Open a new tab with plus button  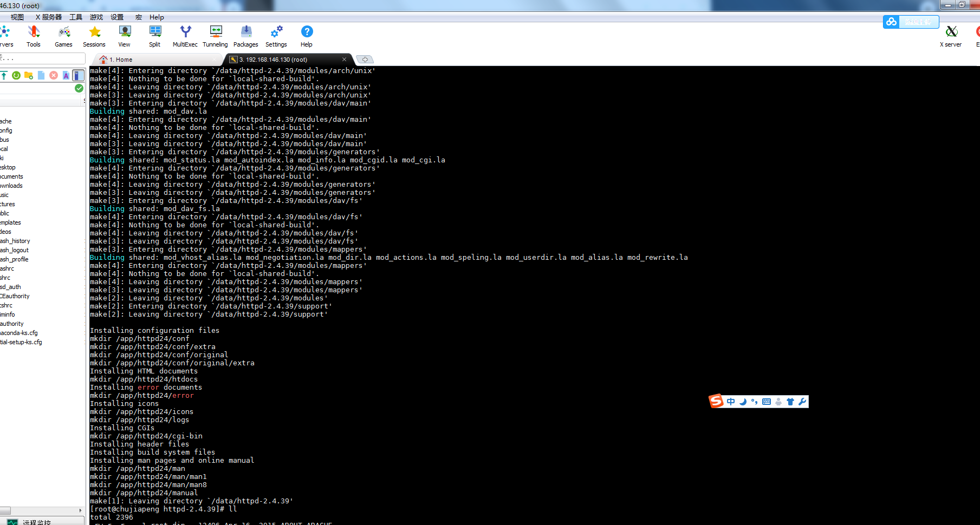[x=365, y=60]
